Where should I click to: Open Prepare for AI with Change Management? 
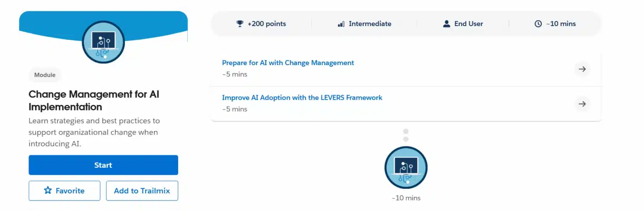288,63
